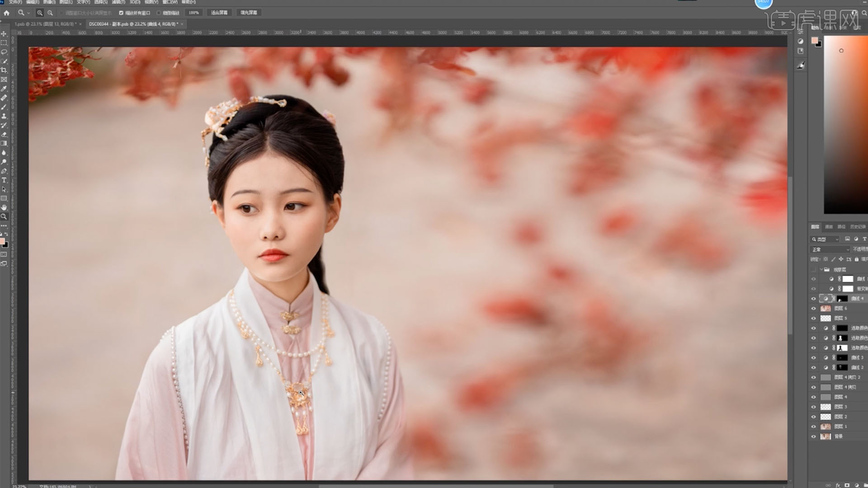Collapse the 观察层 layer group
Screen dimensions: 868x488
click(821, 269)
